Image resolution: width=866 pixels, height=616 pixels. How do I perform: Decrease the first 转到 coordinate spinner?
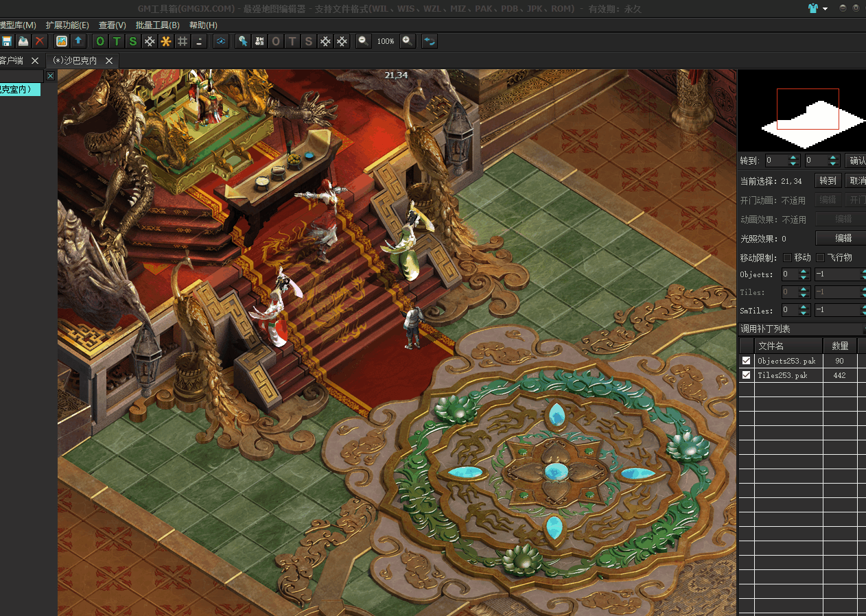click(x=794, y=164)
